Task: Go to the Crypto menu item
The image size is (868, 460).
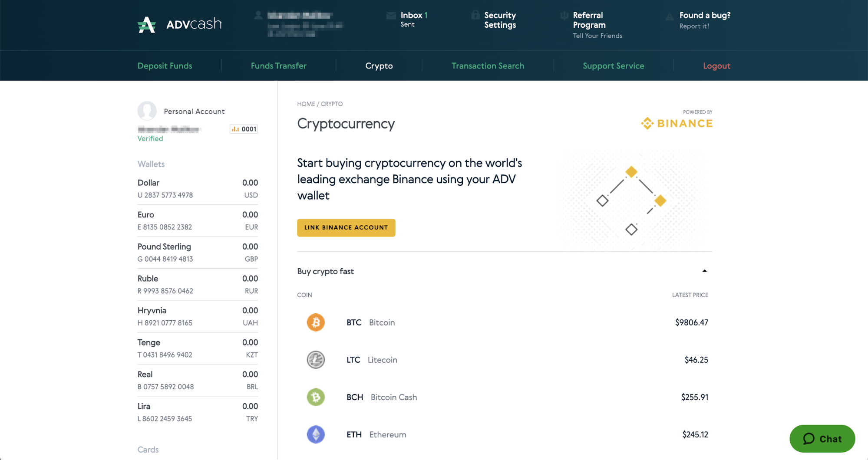Action: (379, 66)
